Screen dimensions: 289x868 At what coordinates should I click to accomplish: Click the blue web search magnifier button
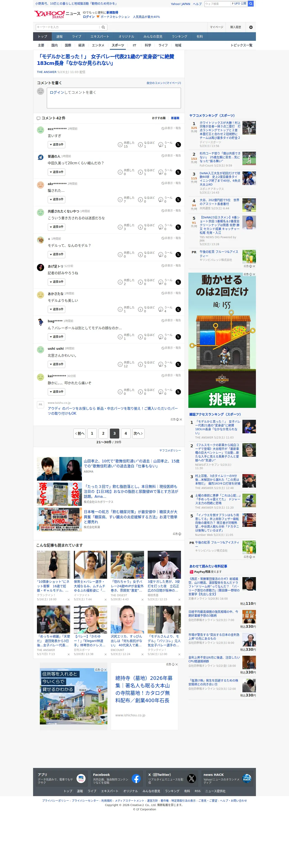251,4
